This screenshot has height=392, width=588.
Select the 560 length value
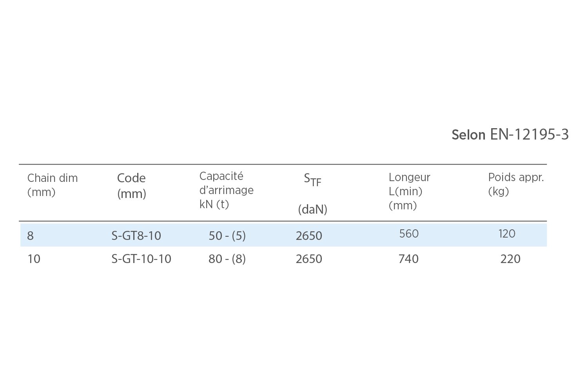coord(409,234)
